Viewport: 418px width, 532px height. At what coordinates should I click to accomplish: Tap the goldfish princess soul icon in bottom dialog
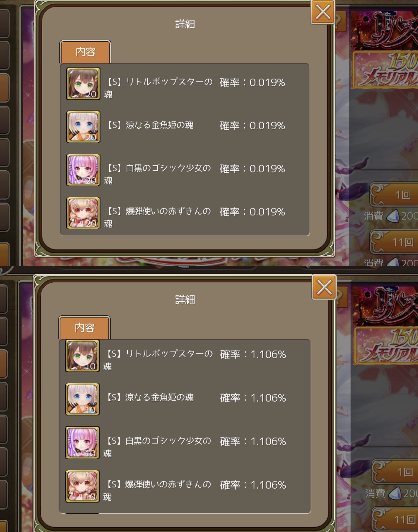82,399
